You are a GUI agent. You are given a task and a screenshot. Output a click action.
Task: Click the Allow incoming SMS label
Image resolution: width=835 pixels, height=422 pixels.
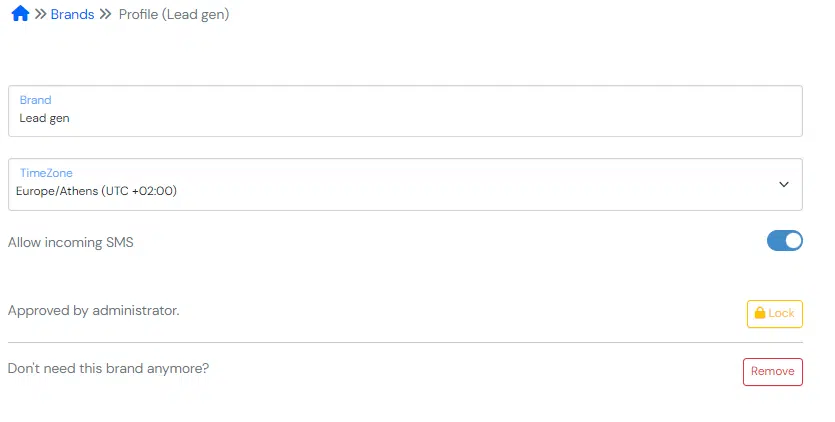(70, 242)
